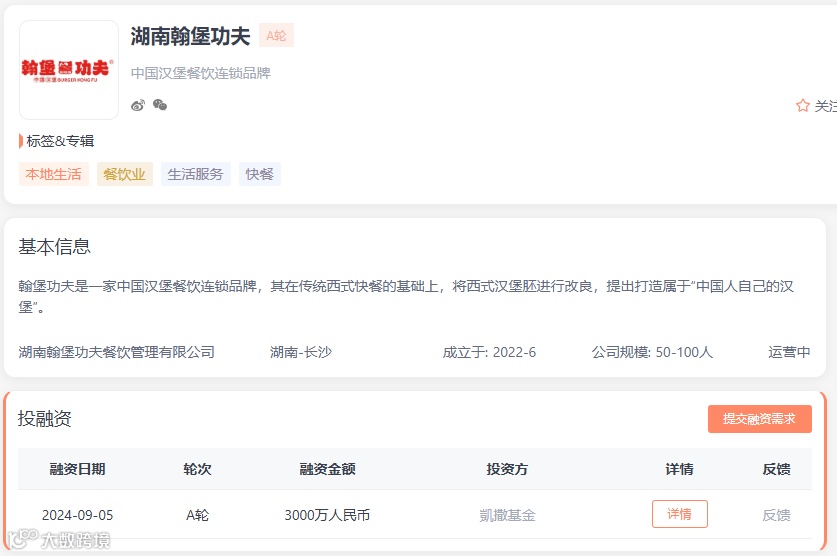Click the 投融资 section heading
The height and width of the screenshot is (556, 837).
click(x=45, y=418)
